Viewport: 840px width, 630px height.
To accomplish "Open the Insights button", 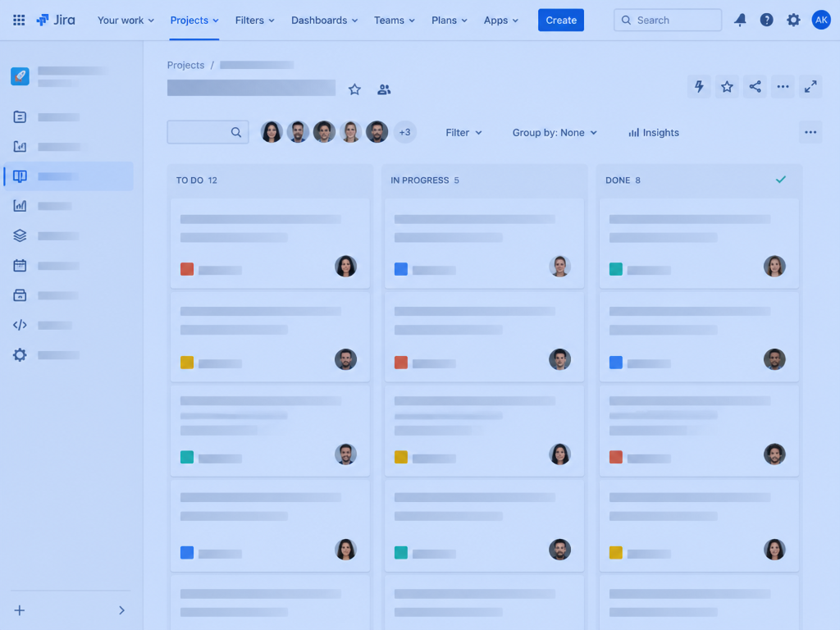I will [654, 132].
